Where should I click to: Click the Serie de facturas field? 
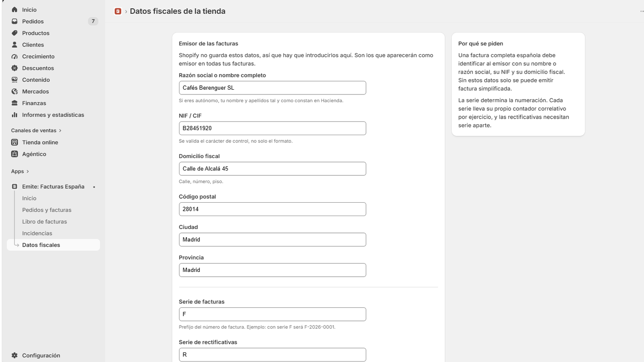[x=272, y=314]
